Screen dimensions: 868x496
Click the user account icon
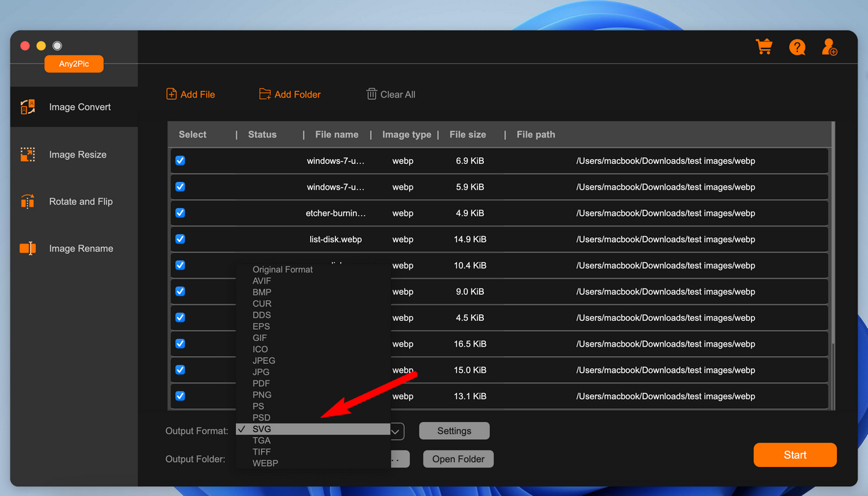point(829,47)
